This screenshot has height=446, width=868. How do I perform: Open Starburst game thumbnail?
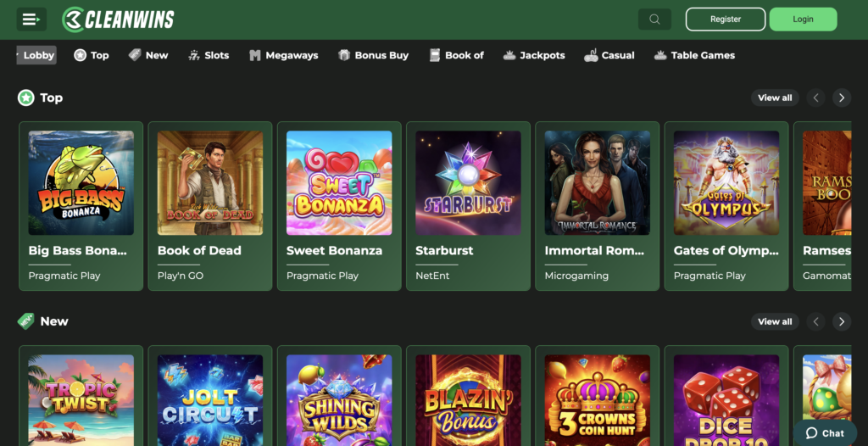tap(468, 183)
